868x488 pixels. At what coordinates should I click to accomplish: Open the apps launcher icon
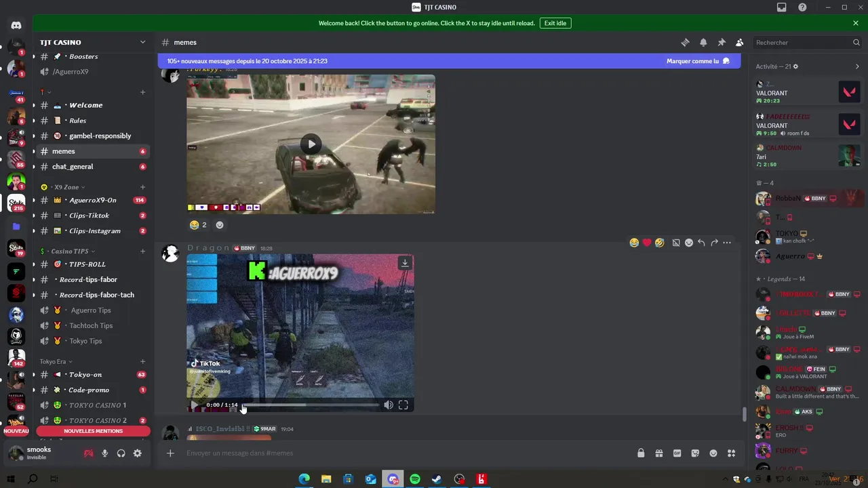pos(731,453)
